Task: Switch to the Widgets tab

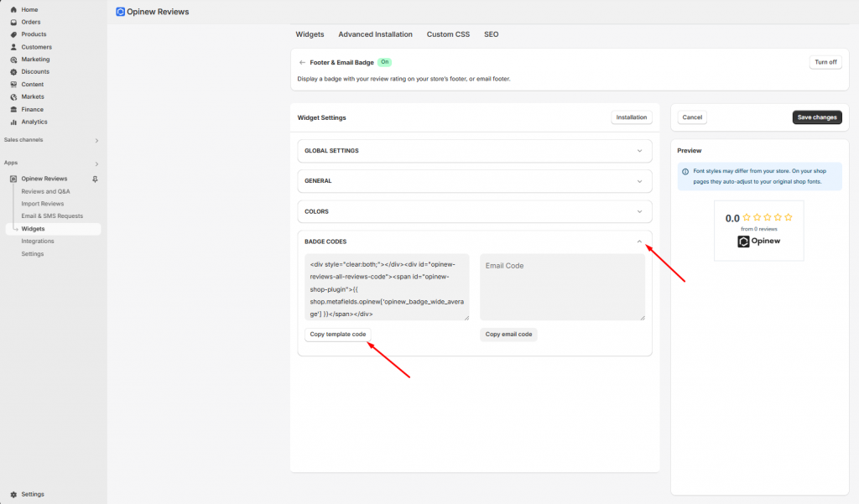Action: coord(310,34)
